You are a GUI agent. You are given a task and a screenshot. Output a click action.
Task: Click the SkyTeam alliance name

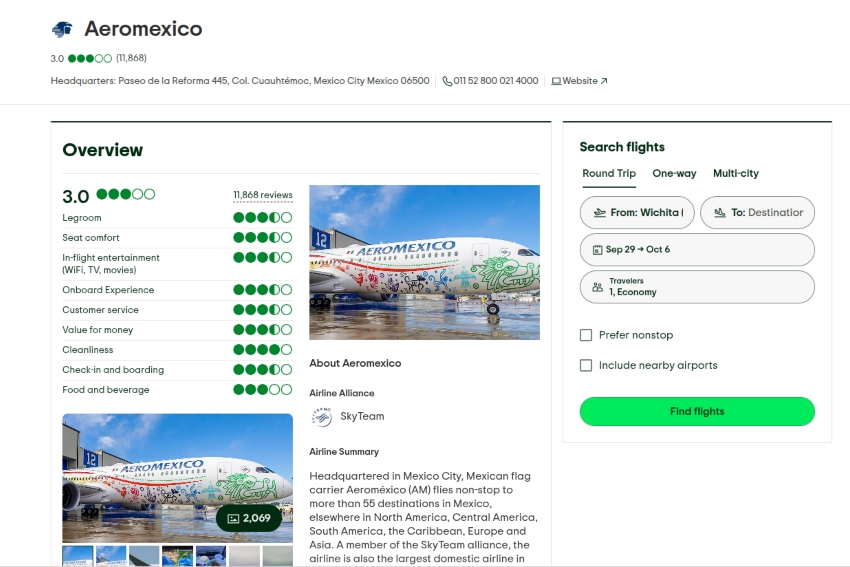[x=362, y=416]
